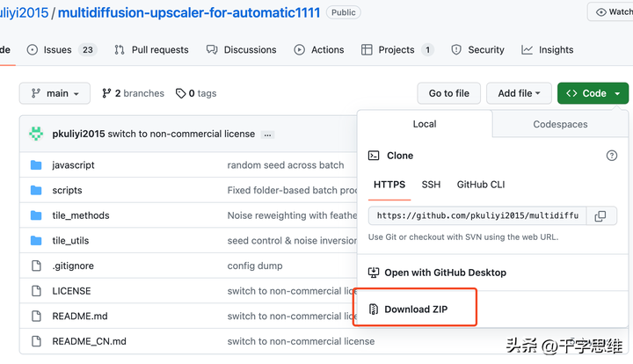
Task: Click the tile_methods folder icon
Action: pos(36,215)
